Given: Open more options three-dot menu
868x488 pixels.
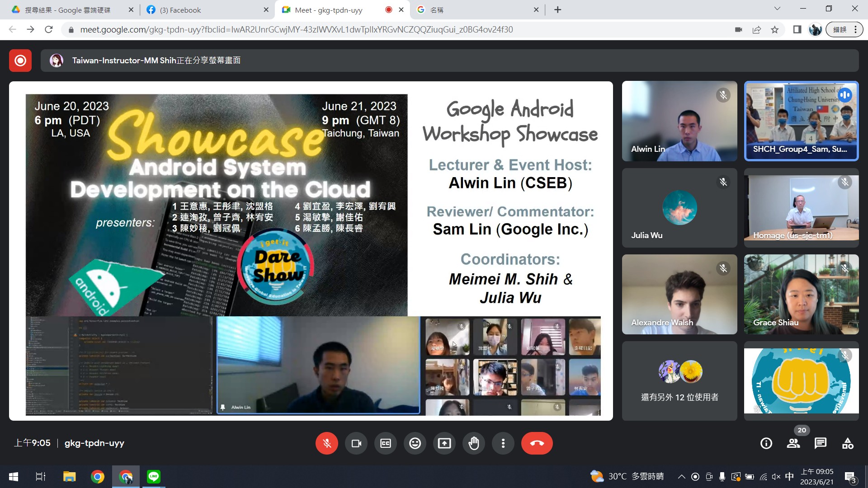Looking at the screenshot, I should [503, 443].
